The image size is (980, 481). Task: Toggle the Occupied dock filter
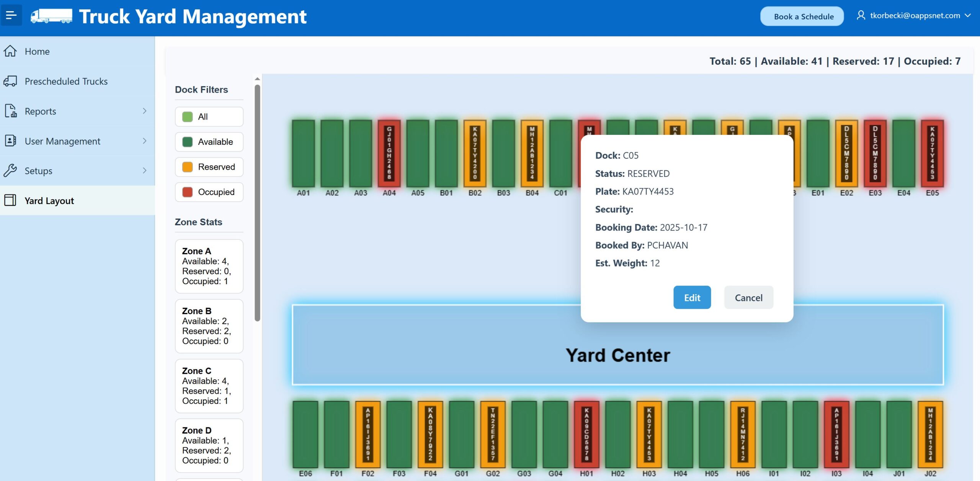coord(209,192)
